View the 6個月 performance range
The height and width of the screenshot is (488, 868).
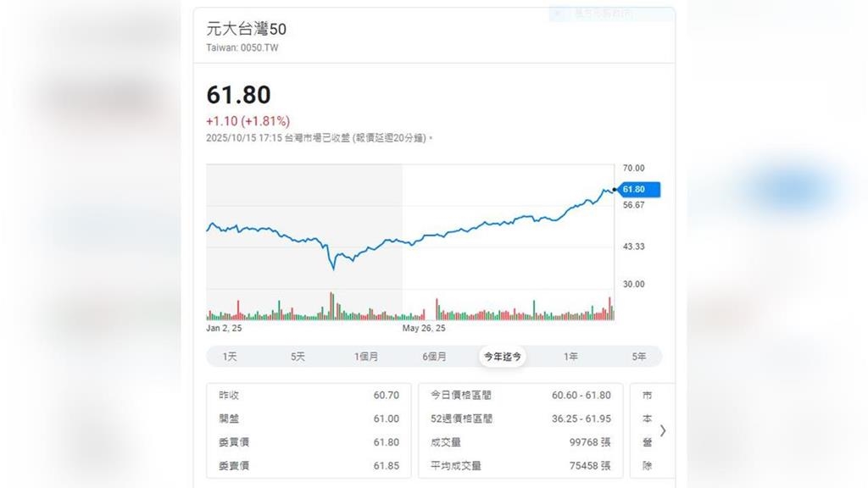click(x=434, y=356)
